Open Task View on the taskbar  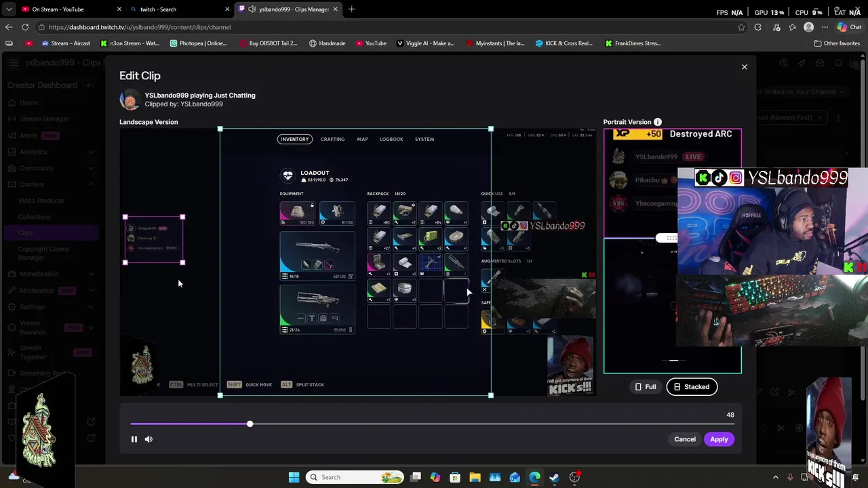(416, 477)
